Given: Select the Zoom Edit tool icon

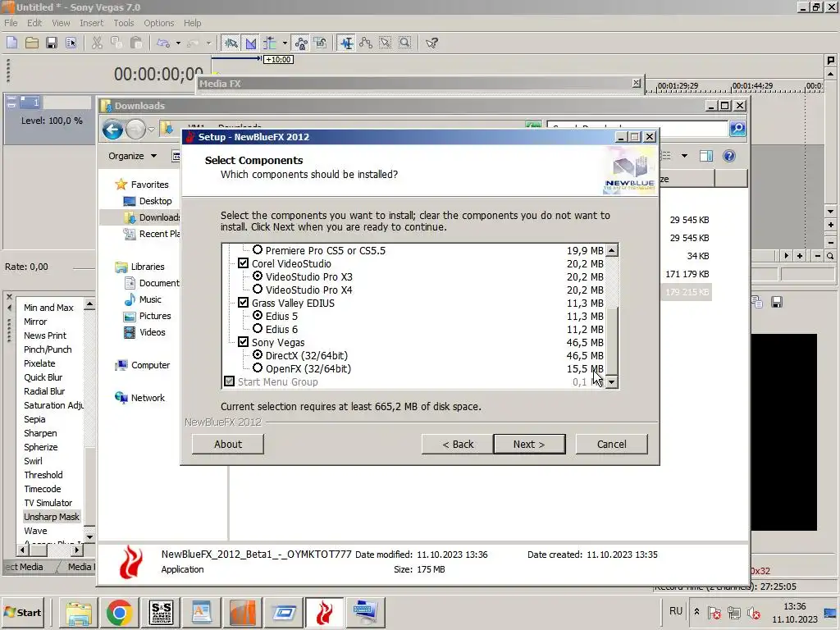Looking at the screenshot, I should pos(405,43).
